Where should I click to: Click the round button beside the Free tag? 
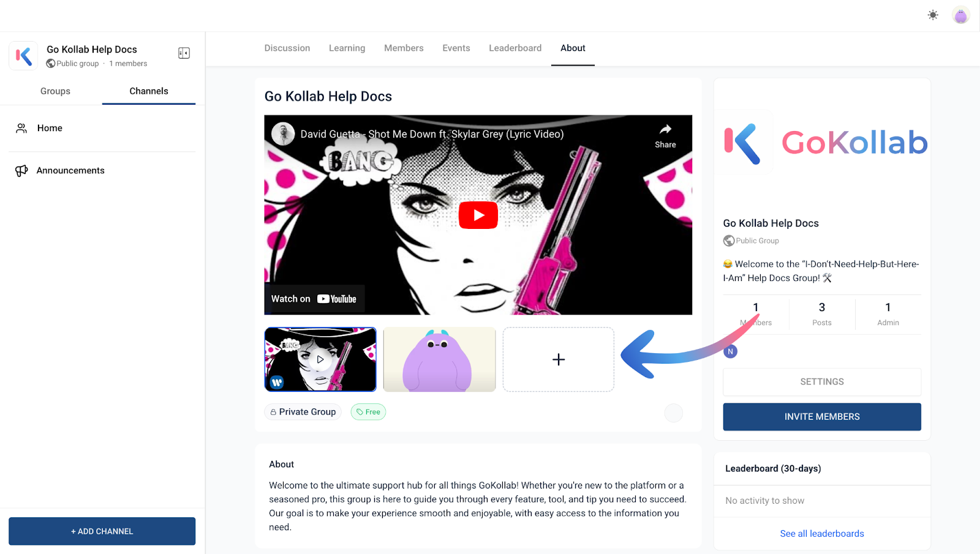(674, 413)
